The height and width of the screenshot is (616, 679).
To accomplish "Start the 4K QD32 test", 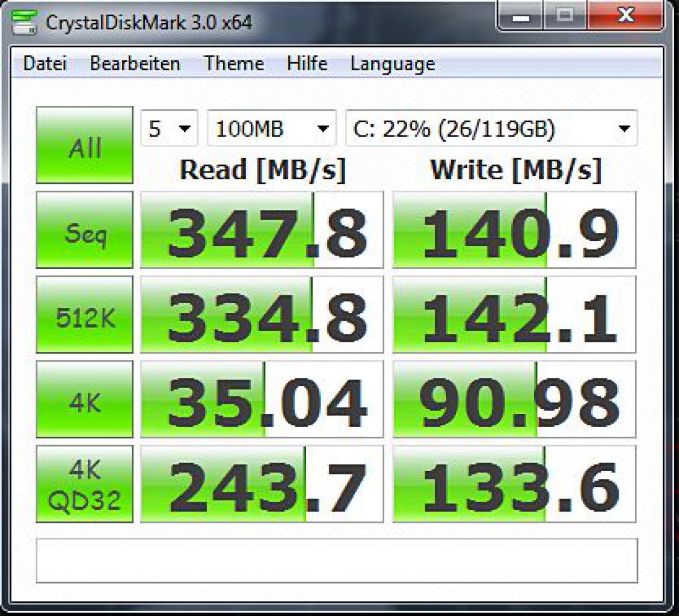I will [x=84, y=484].
